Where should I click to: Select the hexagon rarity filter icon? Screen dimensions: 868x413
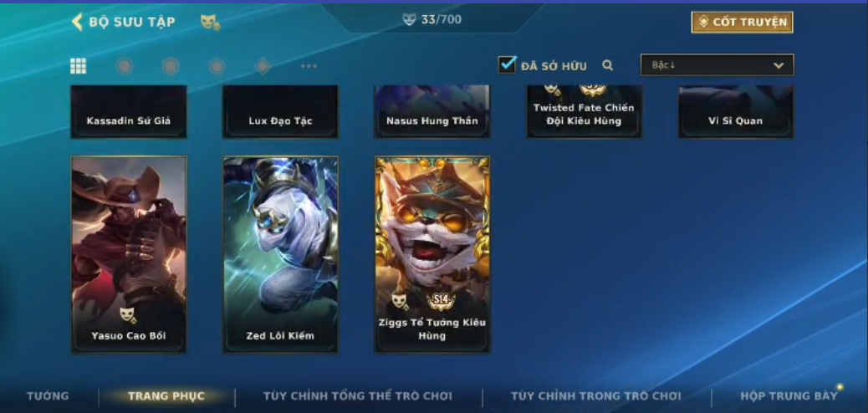pos(171,66)
